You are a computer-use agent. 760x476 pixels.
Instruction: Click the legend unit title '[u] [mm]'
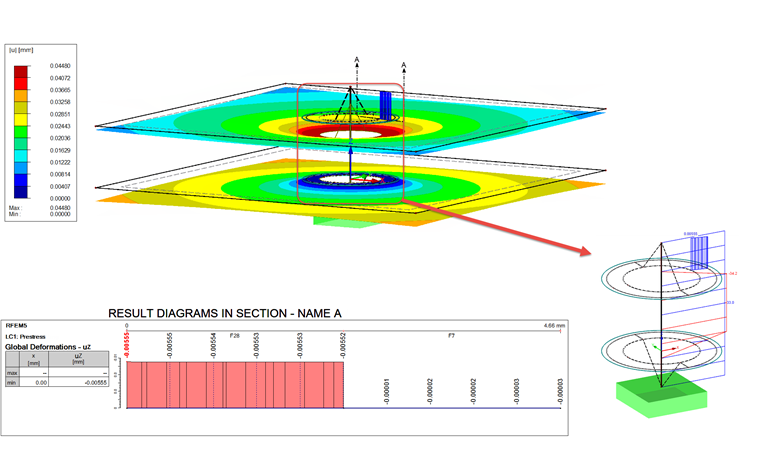pyautogui.click(x=21, y=50)
